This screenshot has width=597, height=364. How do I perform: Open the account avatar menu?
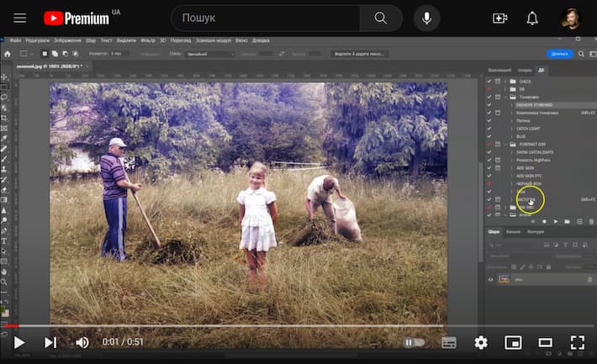tap(570, 18)
